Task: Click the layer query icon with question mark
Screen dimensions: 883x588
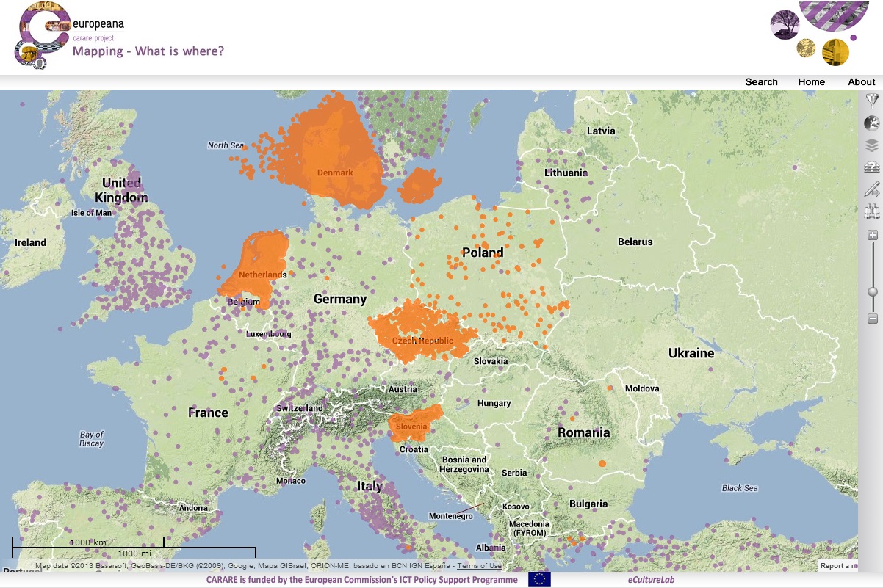Action: click(872, 167)
